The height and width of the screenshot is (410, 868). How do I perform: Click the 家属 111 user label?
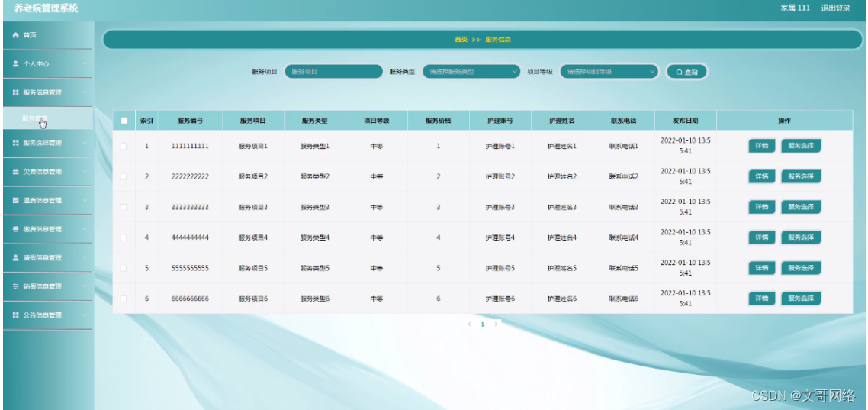[x=796, y=8]
